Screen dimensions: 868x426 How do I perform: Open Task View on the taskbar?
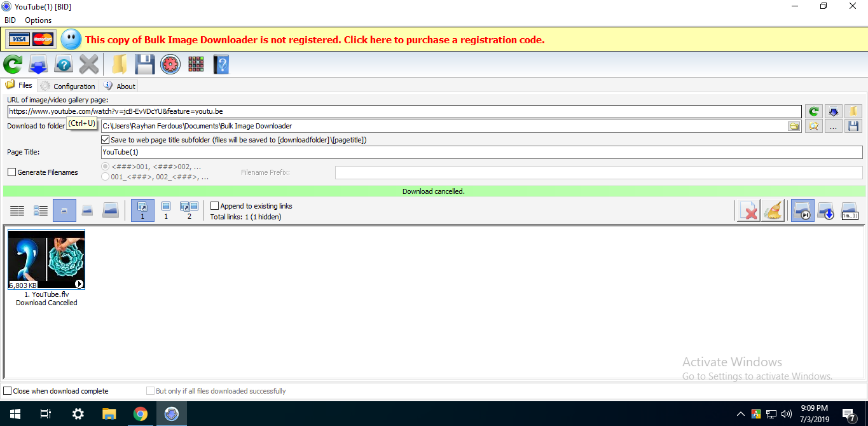click(x=46, y=414)
